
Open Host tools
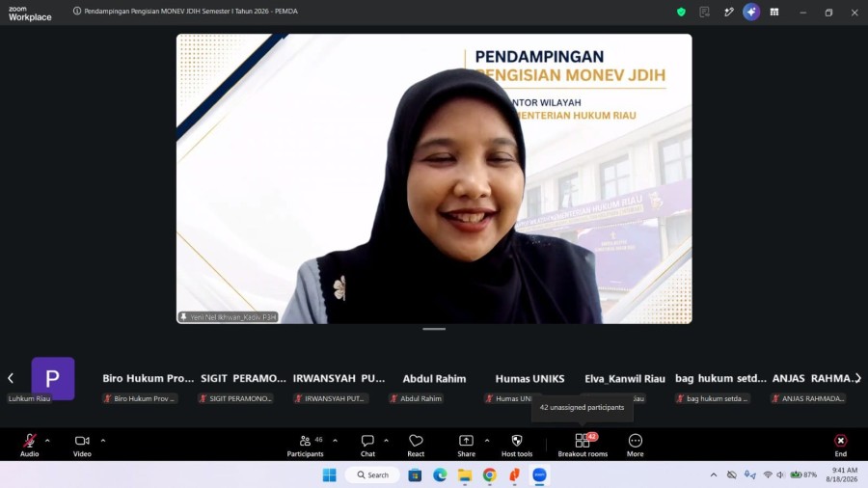tap(517, 445)
